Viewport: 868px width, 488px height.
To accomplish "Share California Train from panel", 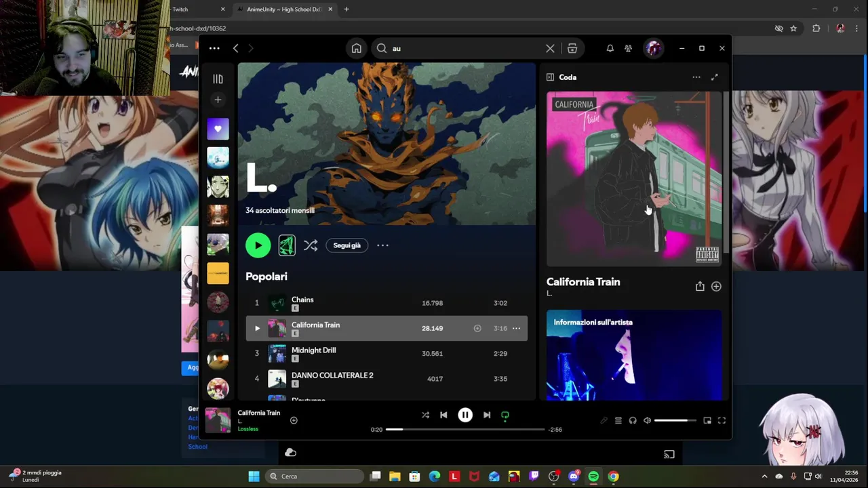I will coord(700,286).
